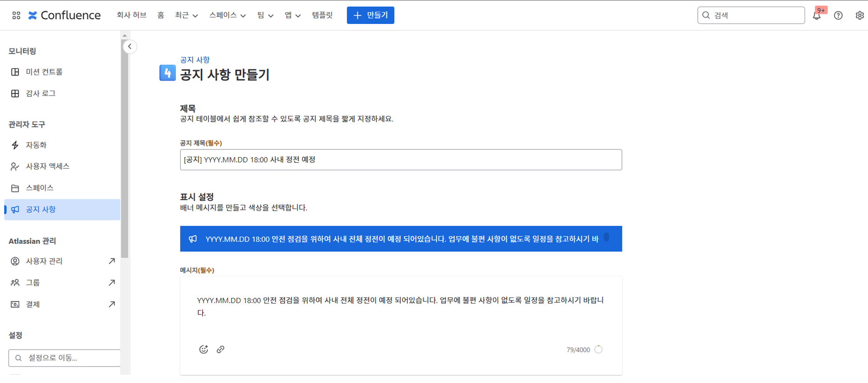Go to 홈 in the top navigation
This screenshot has height=383, width=868.
161,15
